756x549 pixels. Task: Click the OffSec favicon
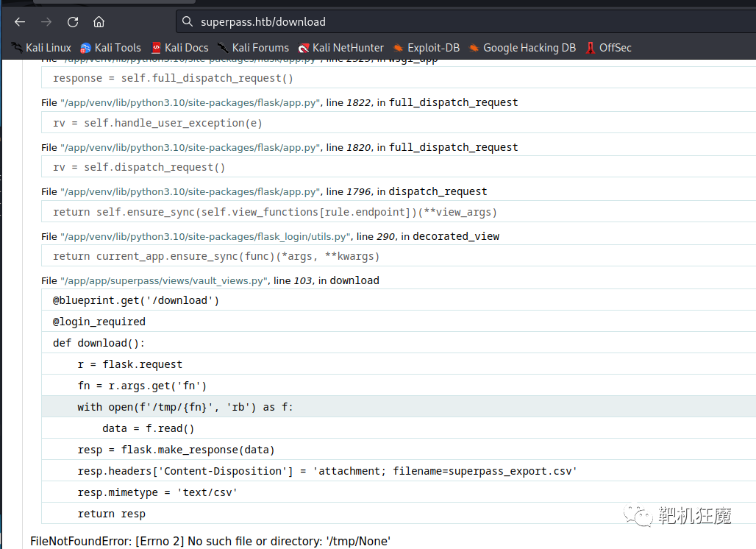[590, 48]
